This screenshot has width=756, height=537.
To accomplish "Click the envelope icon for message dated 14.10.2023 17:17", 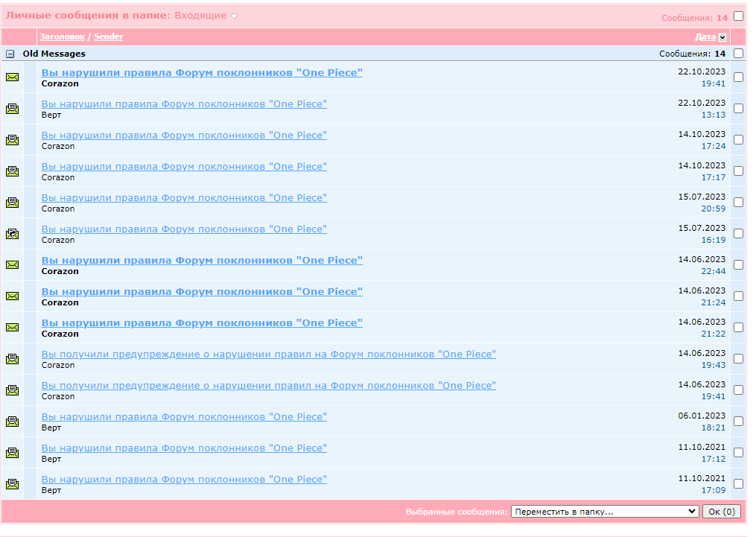I will click(12, 171).
